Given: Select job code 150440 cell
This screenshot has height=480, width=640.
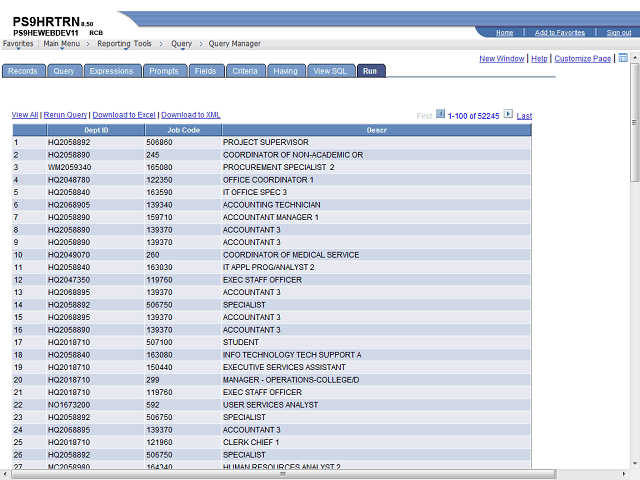Looking at the screenshot, I should point(183,367).
